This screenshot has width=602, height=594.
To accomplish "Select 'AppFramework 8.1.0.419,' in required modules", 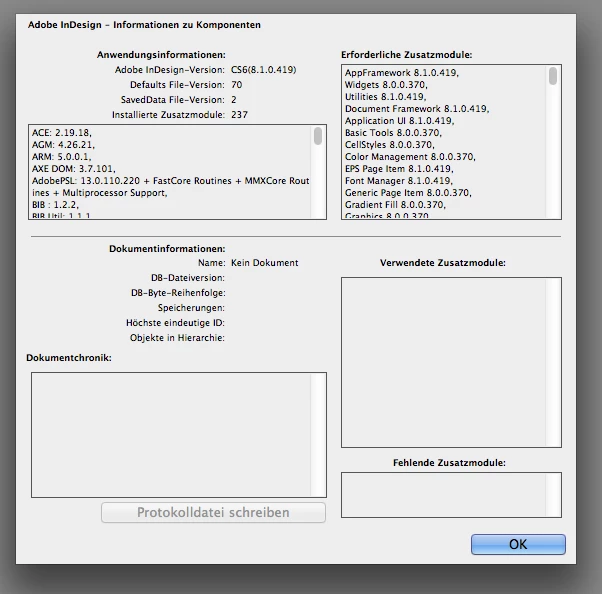I will point(402,73).
